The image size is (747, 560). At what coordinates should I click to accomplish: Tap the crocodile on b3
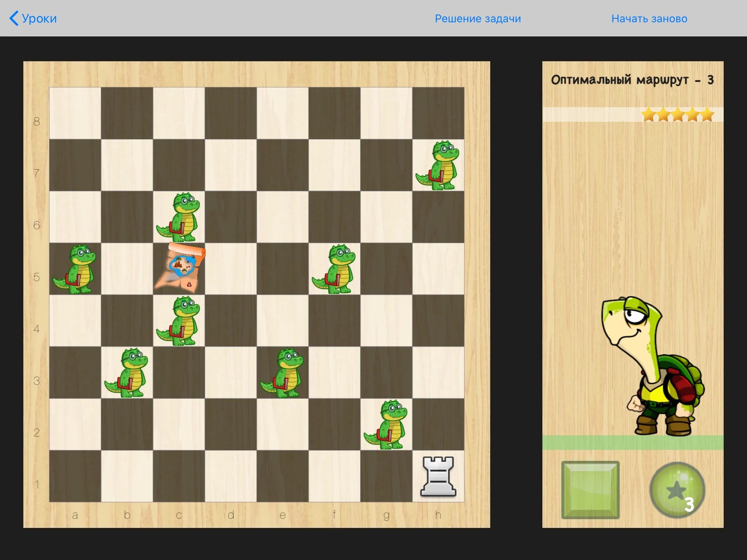tap(126, 373)
